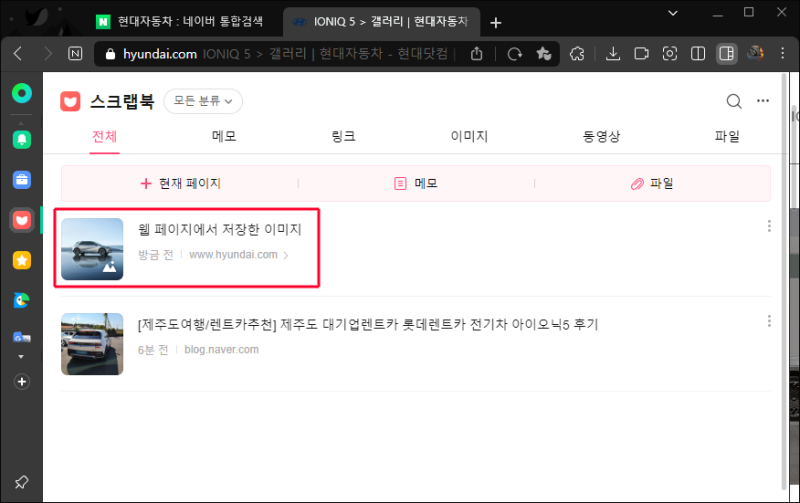Select the 전체 tab

(105, 136)
